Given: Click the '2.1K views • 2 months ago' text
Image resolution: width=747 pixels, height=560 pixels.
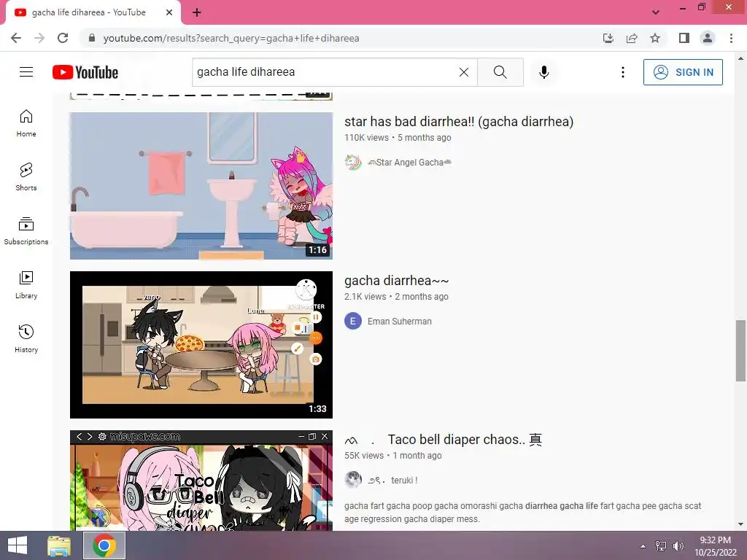Looking at the screenshot, I should 396,297.
